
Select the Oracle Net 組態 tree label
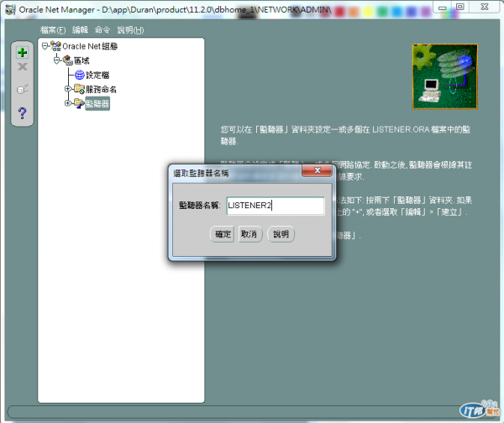coord(90,46)
